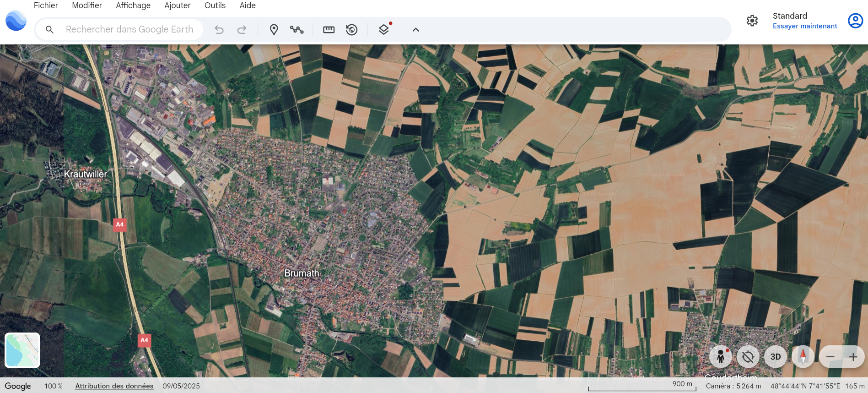Click the Essayer maintenant link
Image resolution: width=868 pixels, height=393 pixels.
pos(804,26)
